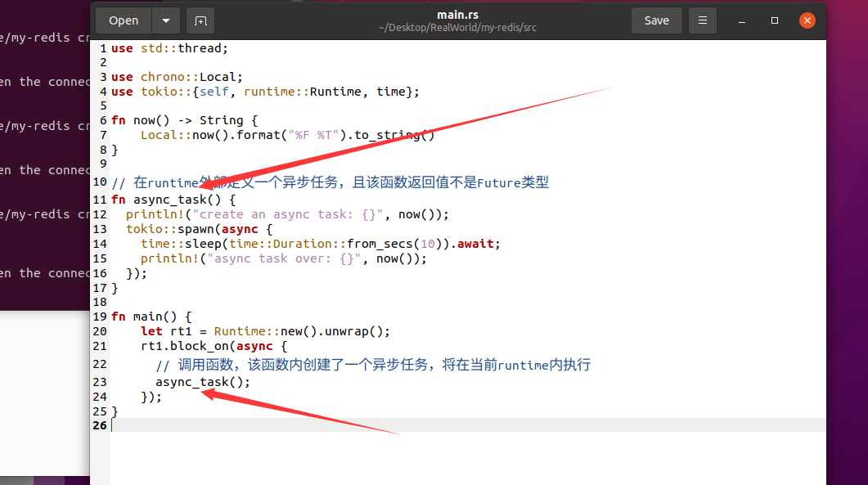This screenshot has height=485, width=868.
Task: Open the hamburger menu in gedit
Action: click(x=703, y=20)
